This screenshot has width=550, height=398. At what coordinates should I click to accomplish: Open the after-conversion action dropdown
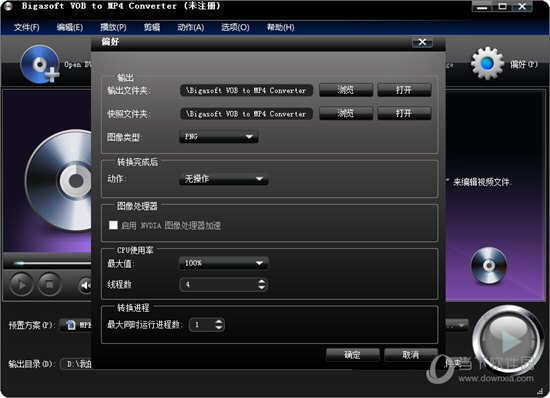pos(223,179)
